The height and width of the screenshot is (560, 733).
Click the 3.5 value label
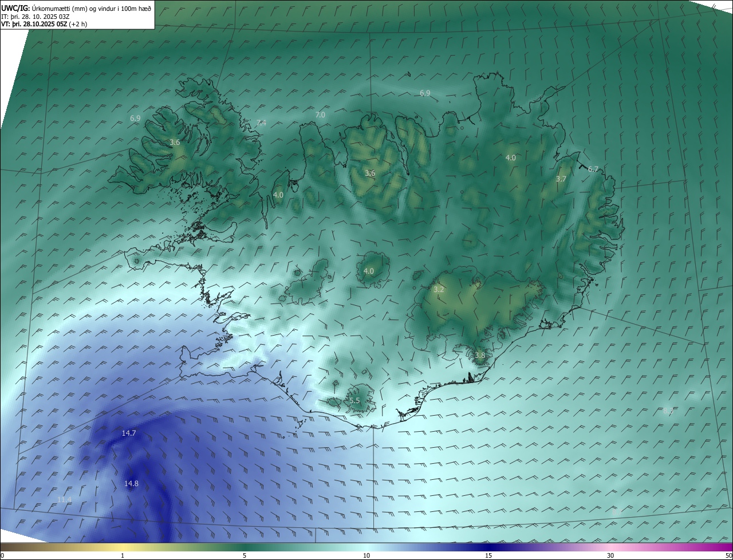354,400
